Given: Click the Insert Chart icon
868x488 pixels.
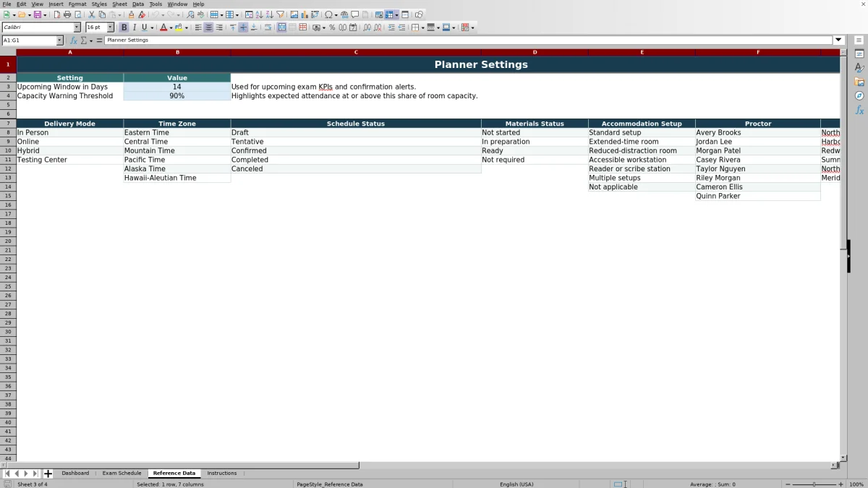Looking at the screenshot, I should click(x=305, y=14).
